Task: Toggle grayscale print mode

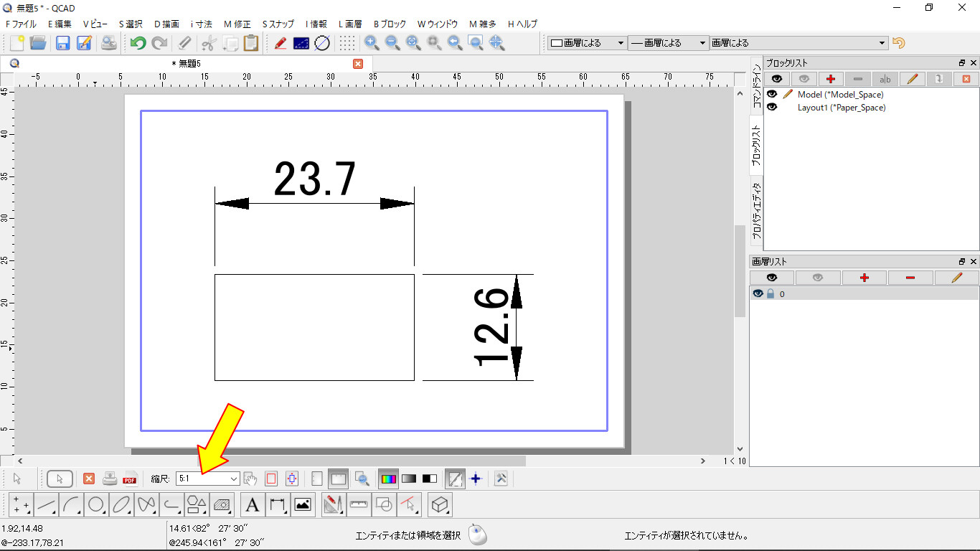Action: [x=409, y=479]
